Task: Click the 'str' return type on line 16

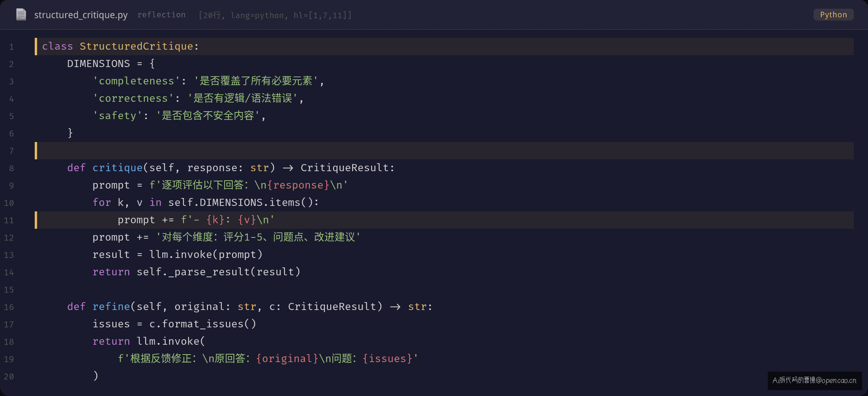Action: pos(417,306)
